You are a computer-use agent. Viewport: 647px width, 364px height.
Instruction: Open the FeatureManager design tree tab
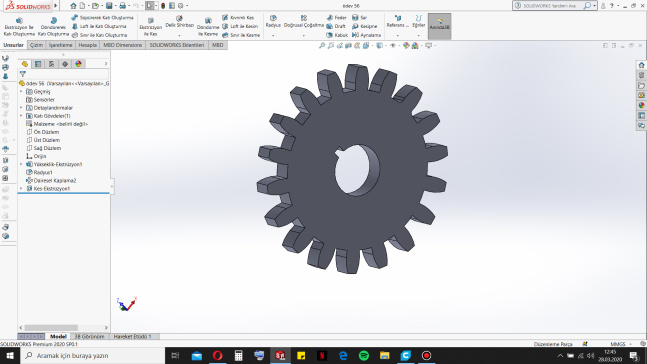click(x=25, y=64)
